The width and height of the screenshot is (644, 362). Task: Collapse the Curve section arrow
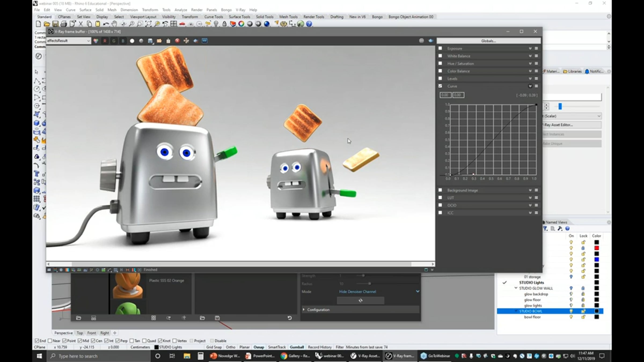point(530,86)
